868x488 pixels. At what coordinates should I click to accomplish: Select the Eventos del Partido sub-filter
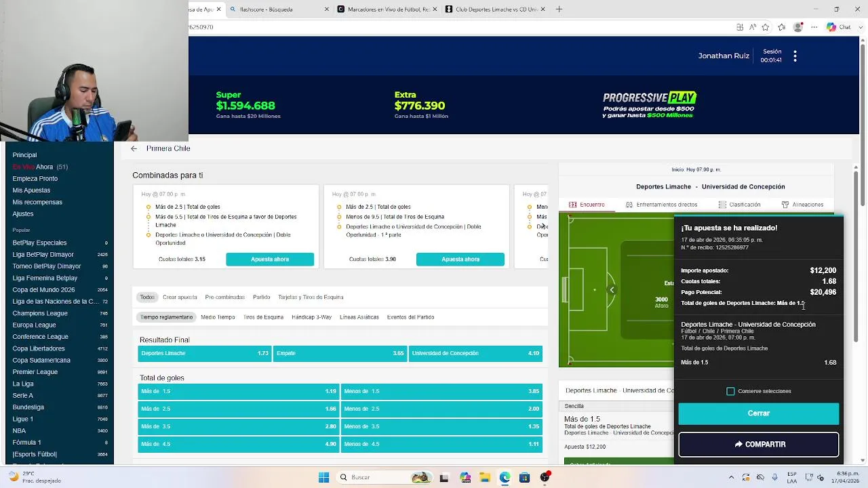410,317
